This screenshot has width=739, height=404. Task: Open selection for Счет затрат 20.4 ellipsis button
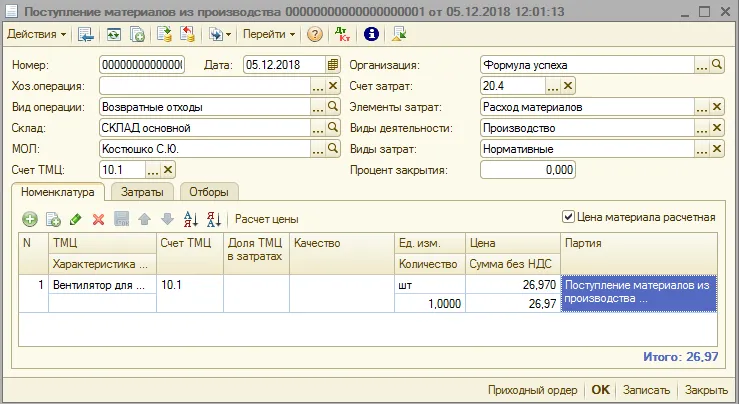[x=553, y=86]
